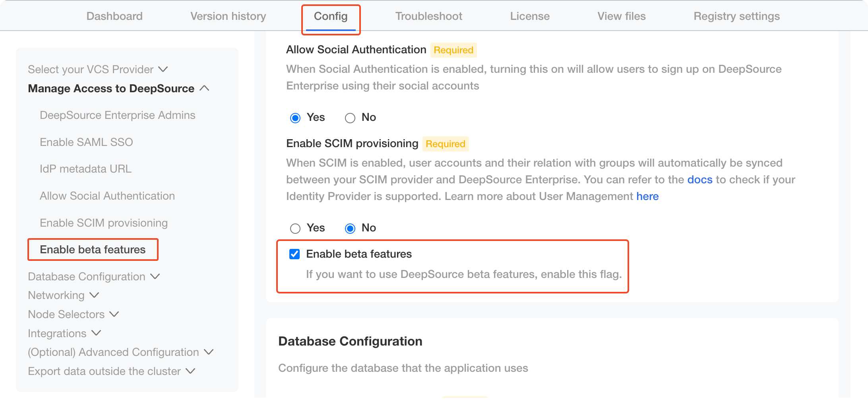Image resolution: width=868 pixels, height=400 pixels.
Task: Expand the Node Selectors section
Action: coord(74,314)
